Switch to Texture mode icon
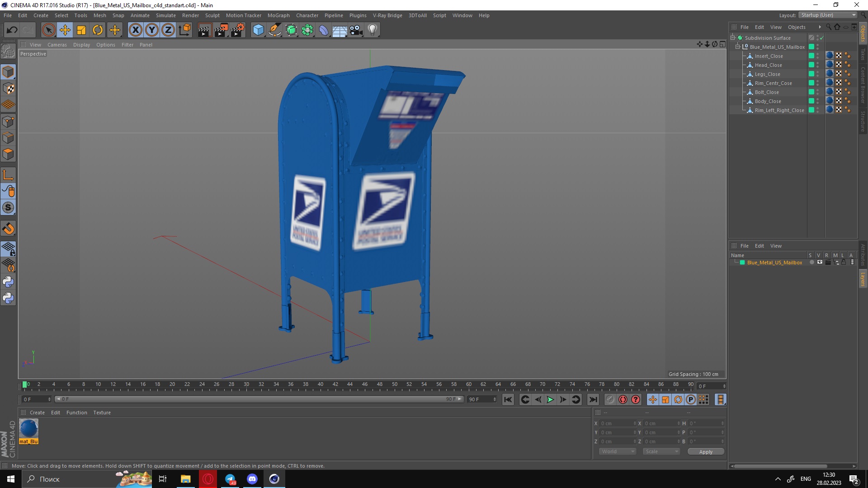 coord(8,89)
